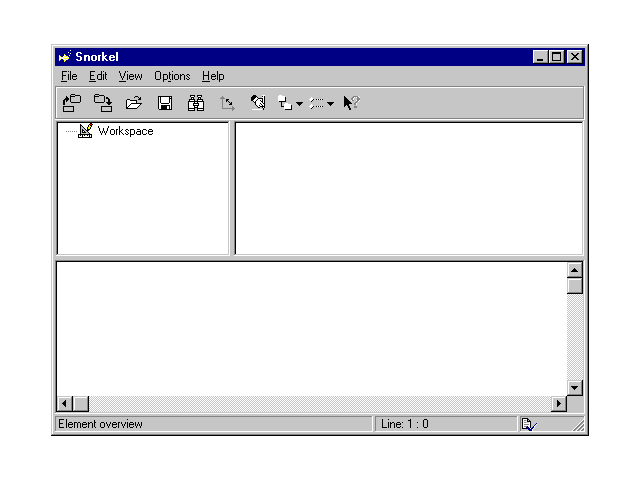Viewport: 640px width, 480px height.
Task: Open the Edit menu
Action: pos(97,76)
